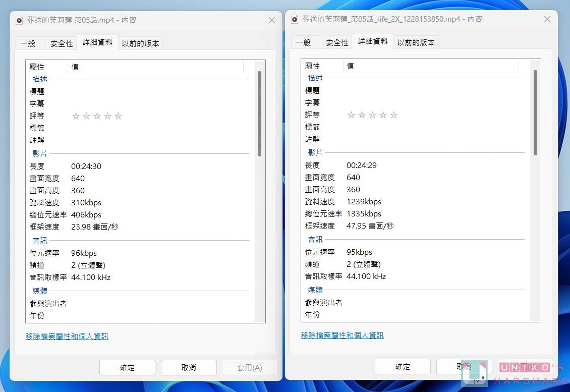This screenshot has height=392, width=570.
Task: Click 確定 button in rife_2X window
Action: (403, 367)
